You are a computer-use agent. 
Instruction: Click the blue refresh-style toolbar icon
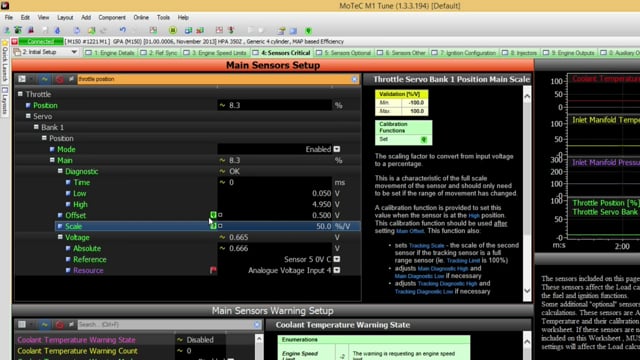77,31
